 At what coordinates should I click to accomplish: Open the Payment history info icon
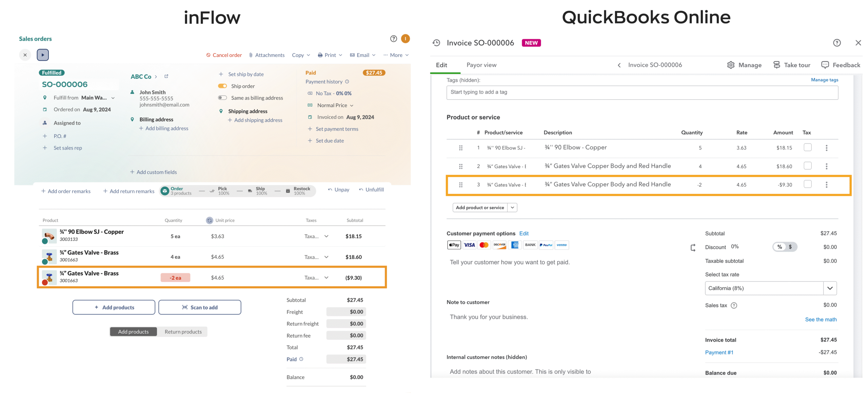tap(347, 82)
